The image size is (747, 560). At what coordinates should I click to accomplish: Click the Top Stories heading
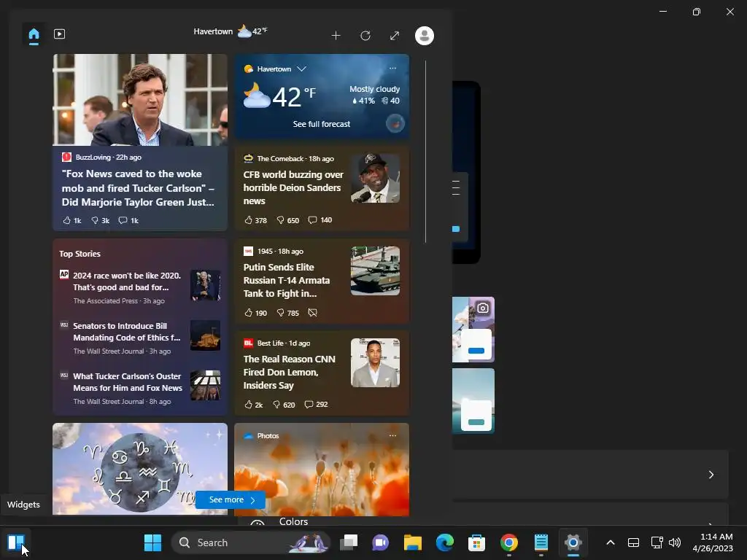[80, 254]
